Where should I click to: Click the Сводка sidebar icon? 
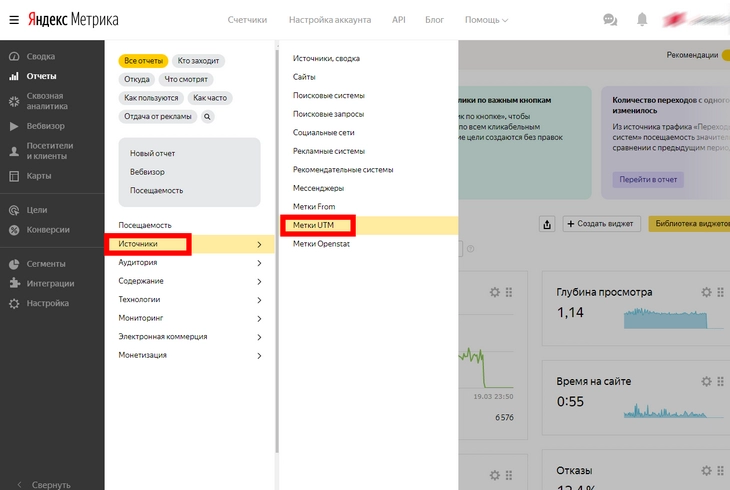click(14, 56)
